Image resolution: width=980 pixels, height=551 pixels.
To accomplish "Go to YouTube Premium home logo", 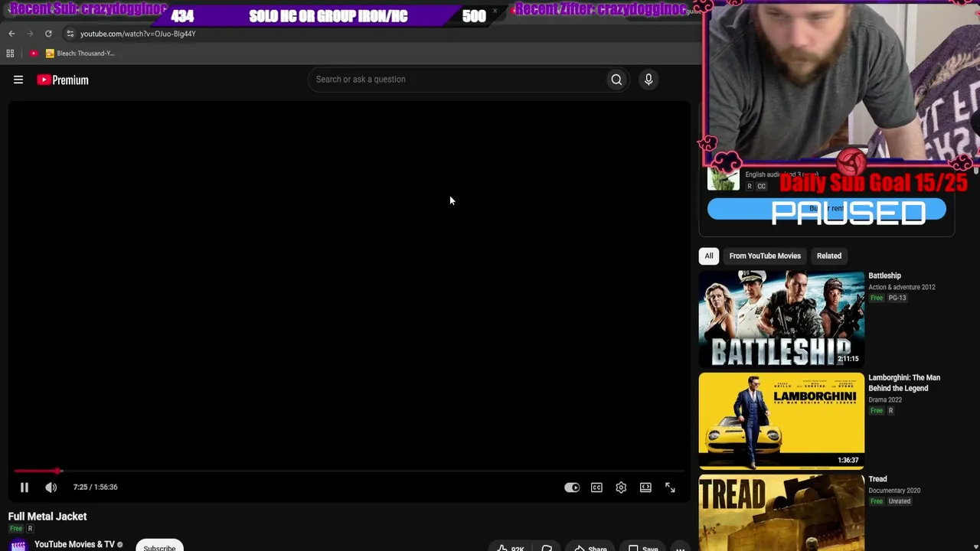I will (63, 80).
